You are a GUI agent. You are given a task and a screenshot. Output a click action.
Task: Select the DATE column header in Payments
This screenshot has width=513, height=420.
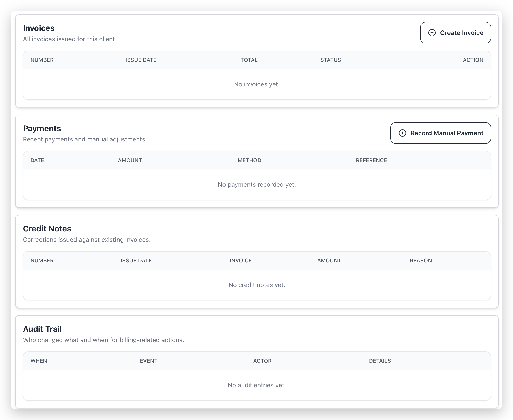click(37, 160)
